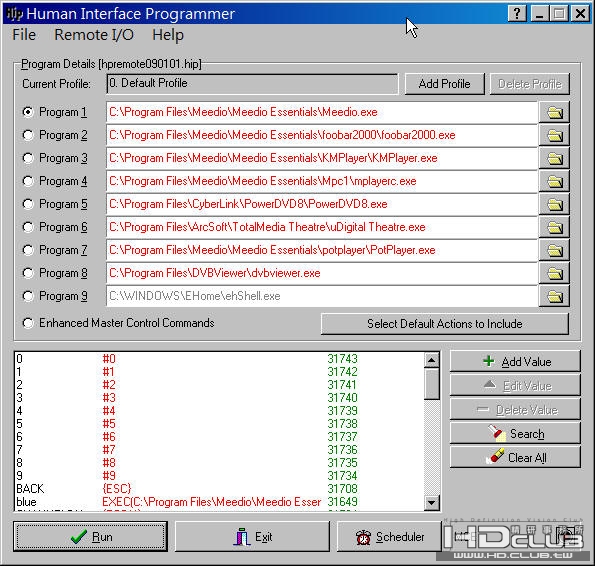Select Program 6 radio option

28,227
